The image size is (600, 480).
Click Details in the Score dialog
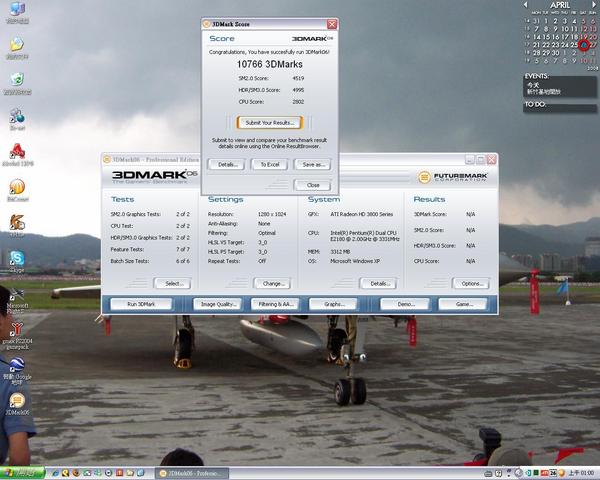(x=226, y=165)
